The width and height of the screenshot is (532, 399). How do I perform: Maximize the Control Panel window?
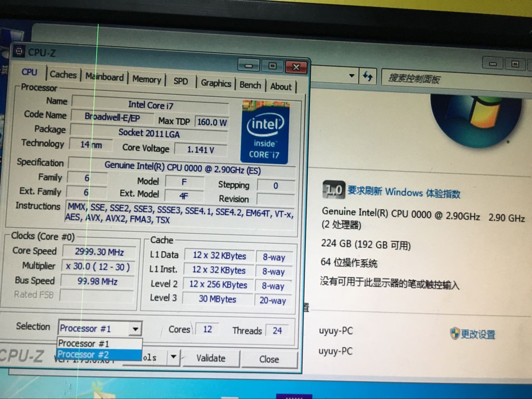click(x=515, y=64)
